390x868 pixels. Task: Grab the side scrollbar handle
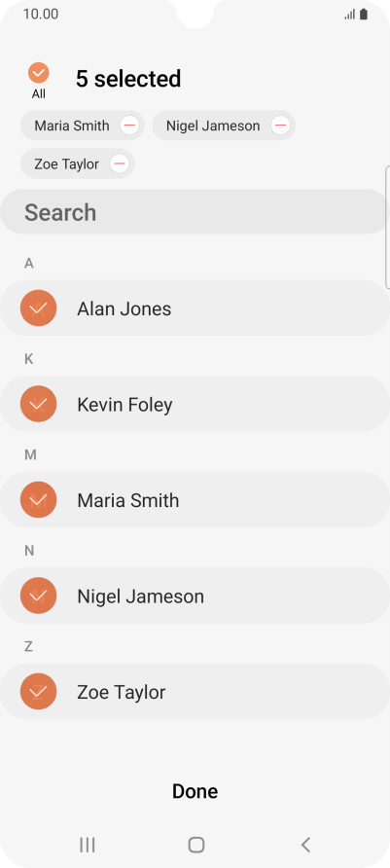(387, 227)
